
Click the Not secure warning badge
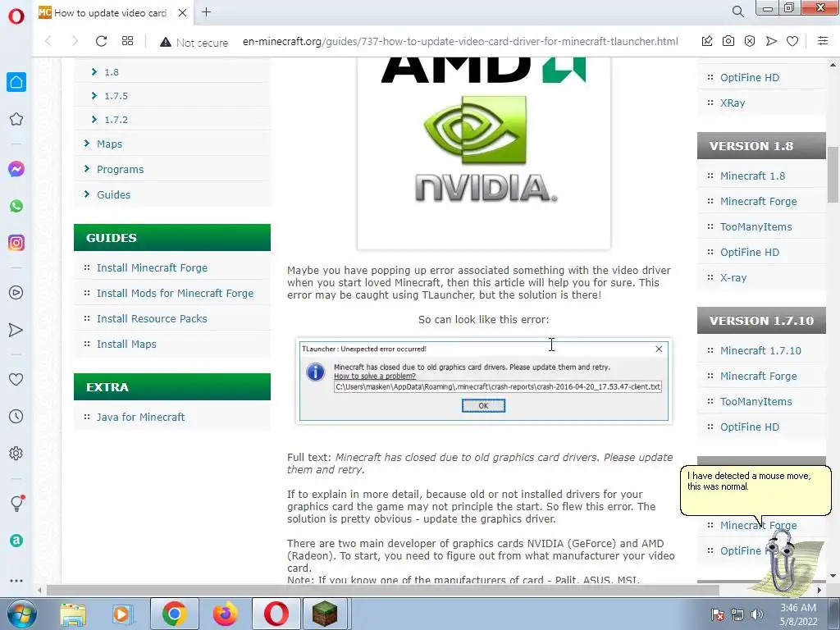point(194,43)
